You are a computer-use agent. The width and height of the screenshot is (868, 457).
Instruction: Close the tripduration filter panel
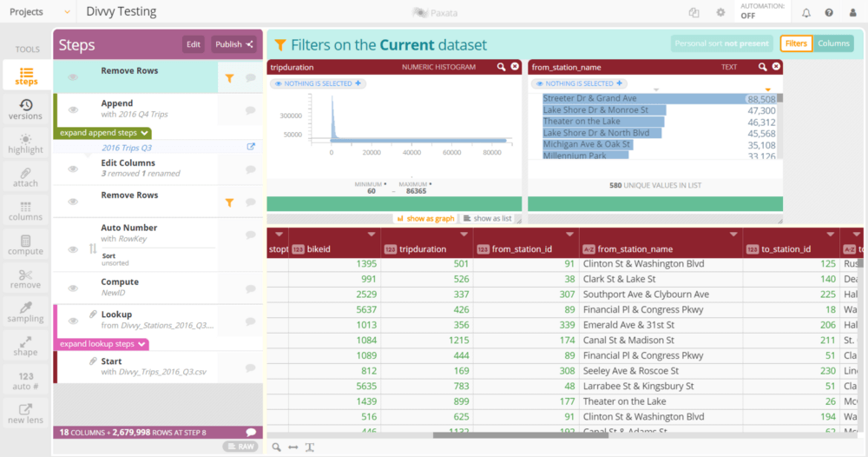(x=515, y=67)
